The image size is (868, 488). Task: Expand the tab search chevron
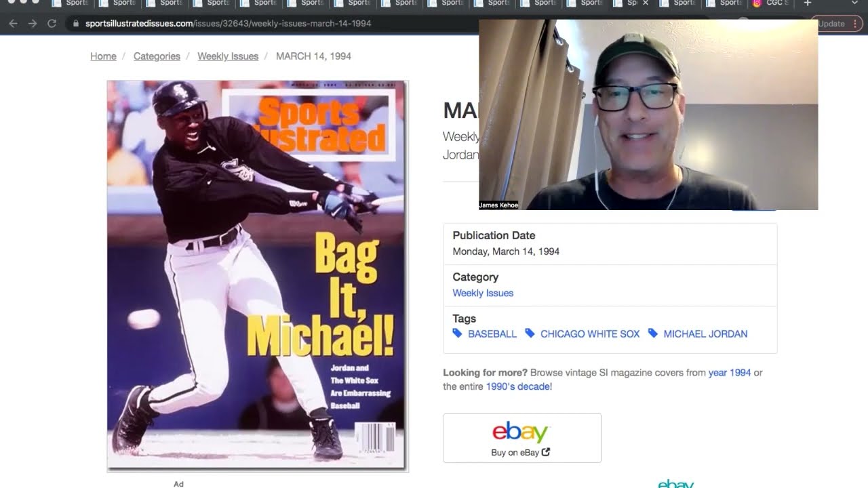(854, 3)
